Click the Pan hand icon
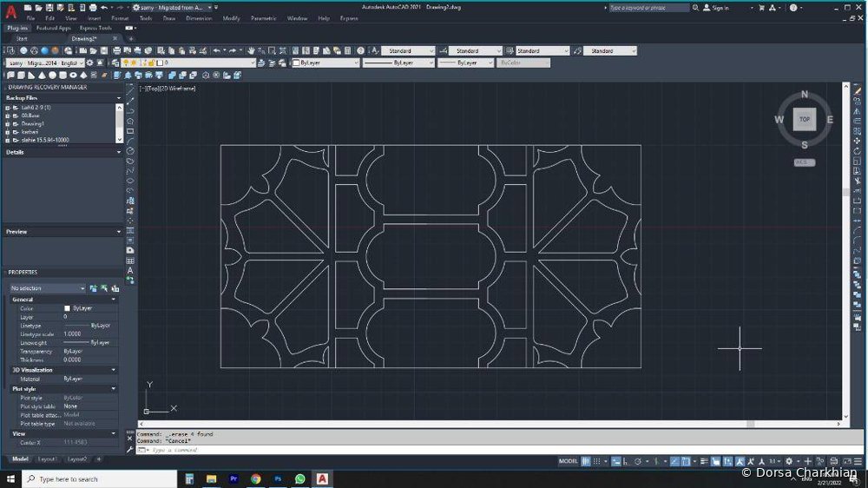This screenshot has width=868, height=488. point(251,50)
